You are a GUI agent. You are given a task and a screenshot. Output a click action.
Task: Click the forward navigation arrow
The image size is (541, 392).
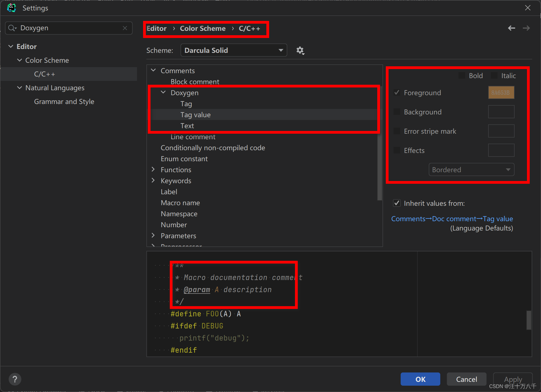pyautogui.click(x=526, y=28)
